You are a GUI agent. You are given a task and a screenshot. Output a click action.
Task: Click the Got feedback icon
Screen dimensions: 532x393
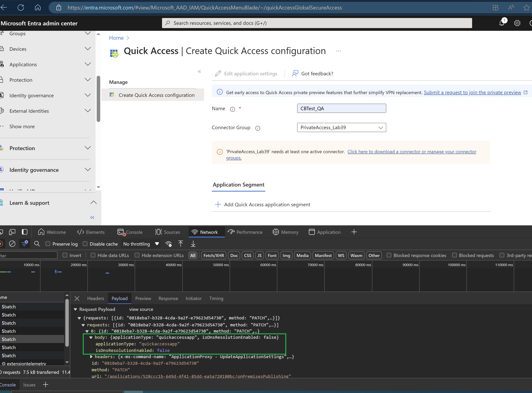point(295,73)
